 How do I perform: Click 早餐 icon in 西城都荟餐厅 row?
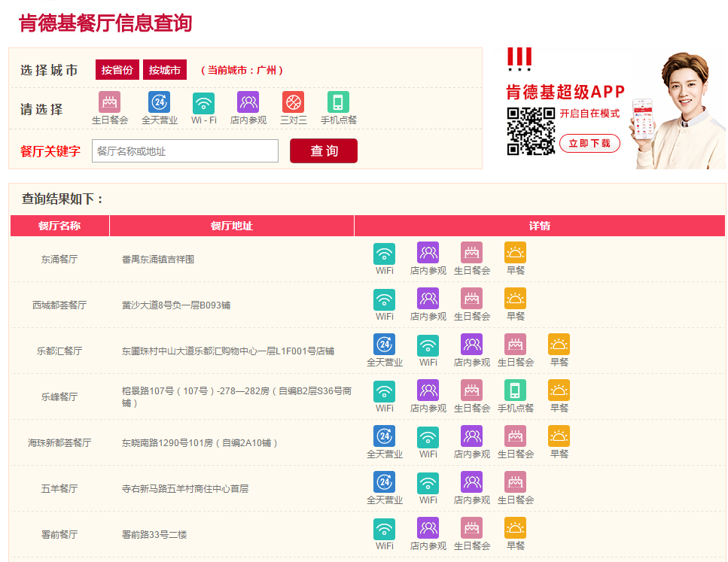tap(516, 299)
